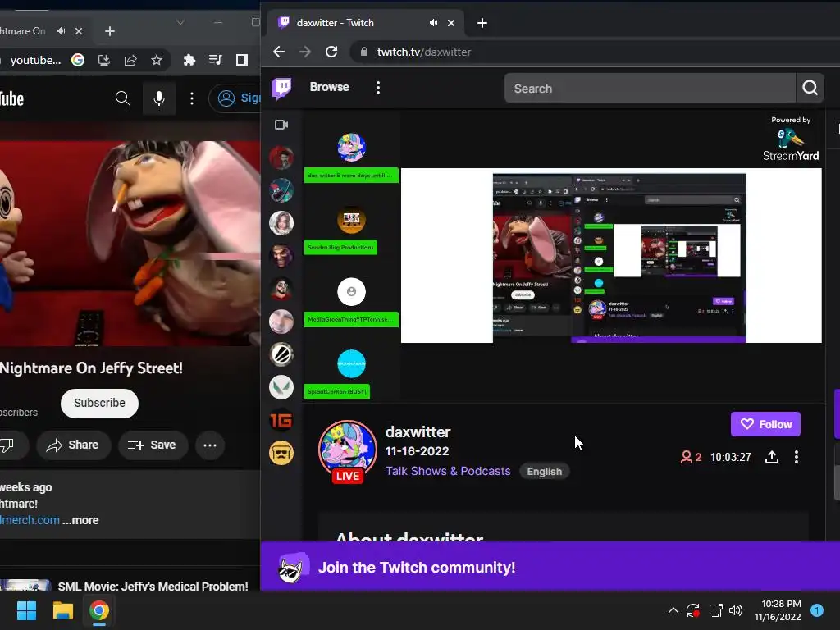Open the 1G channel in Twitch sidebar

pos(281,421)
